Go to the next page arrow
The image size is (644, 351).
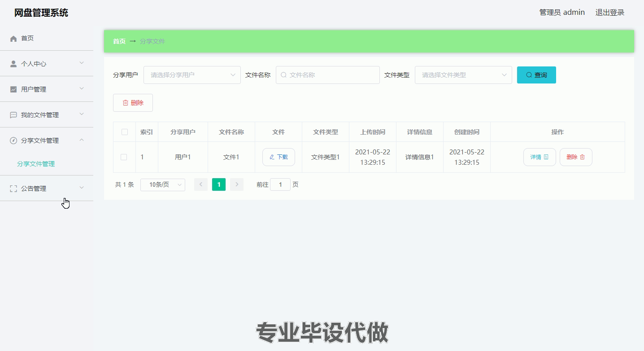[x=237, y=184]
